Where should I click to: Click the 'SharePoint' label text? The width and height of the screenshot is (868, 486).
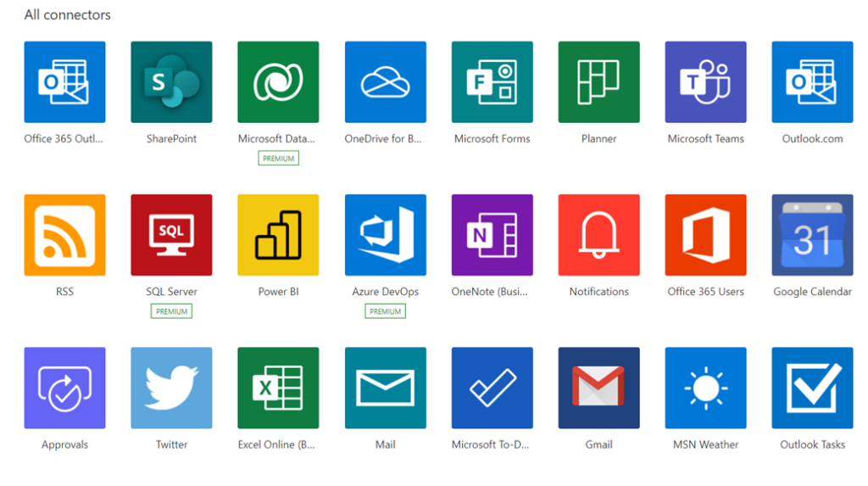pyautogui.click(x=171, y=138)
